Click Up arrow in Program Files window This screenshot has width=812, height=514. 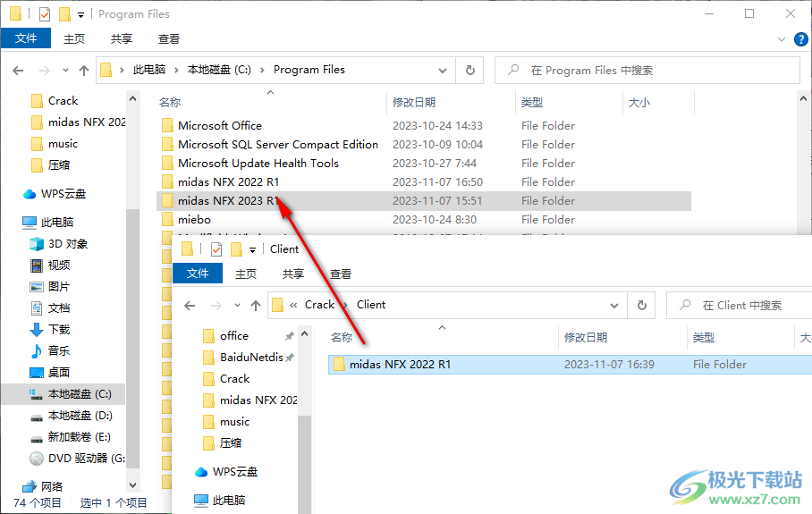(84, 71)
